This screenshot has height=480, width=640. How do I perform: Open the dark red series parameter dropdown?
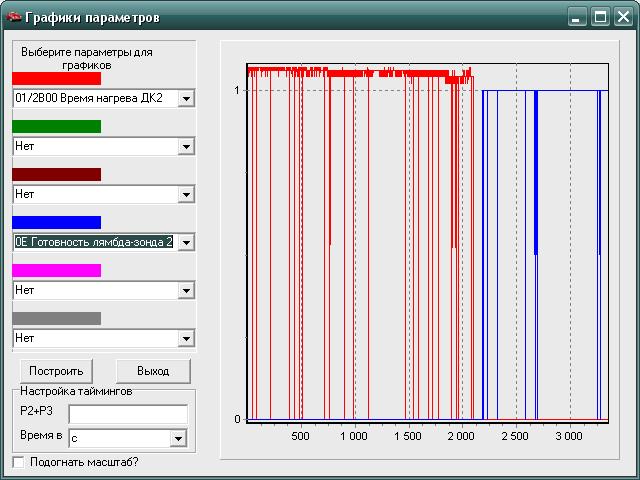click(186, 194)
